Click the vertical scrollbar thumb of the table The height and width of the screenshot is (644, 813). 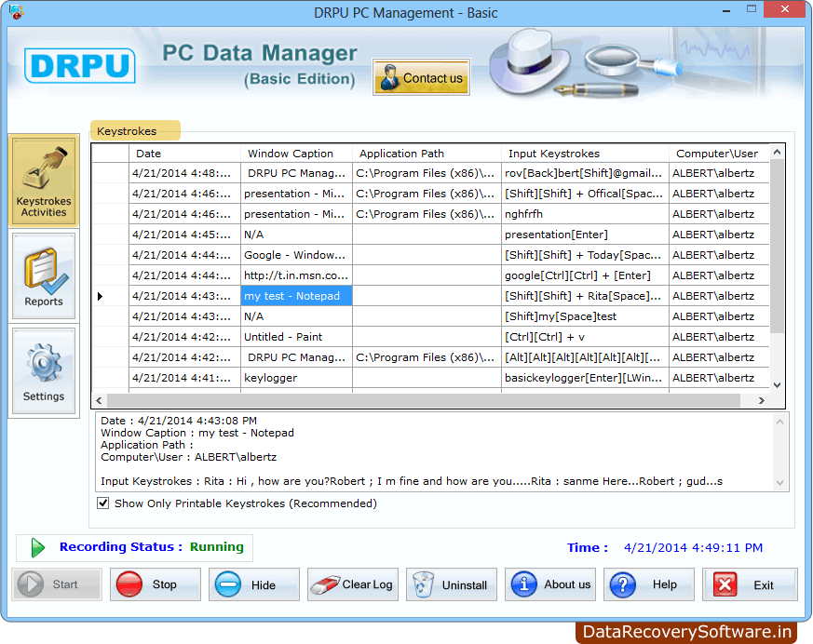(777, 247)
